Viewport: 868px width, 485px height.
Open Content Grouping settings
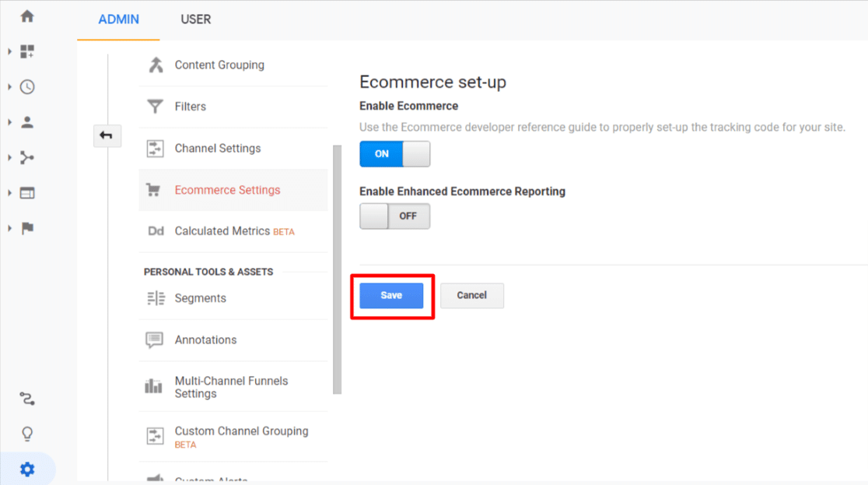pos(233,65)
